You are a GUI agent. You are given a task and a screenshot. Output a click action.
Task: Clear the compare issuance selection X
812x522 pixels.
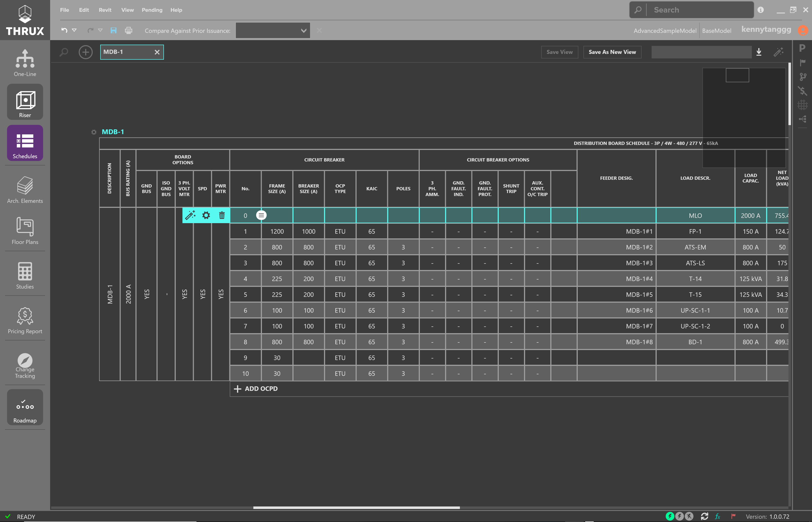click(x=319, y=31)
